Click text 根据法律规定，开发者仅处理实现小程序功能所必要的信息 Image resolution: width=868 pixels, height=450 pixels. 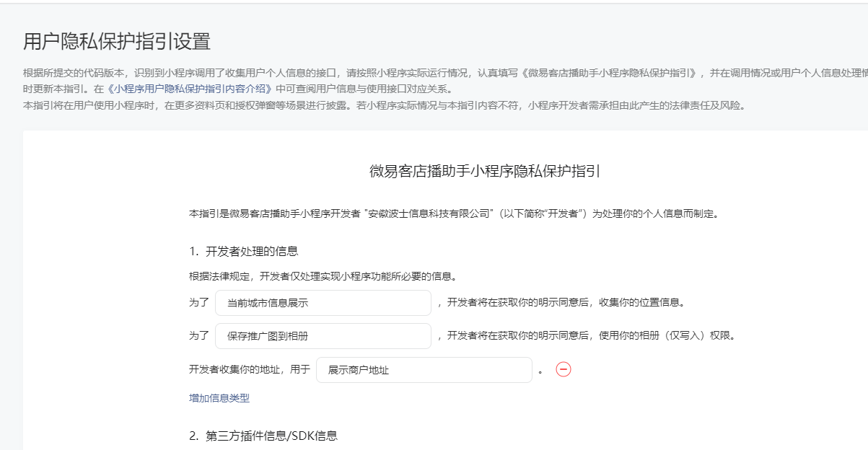point(323,276)
